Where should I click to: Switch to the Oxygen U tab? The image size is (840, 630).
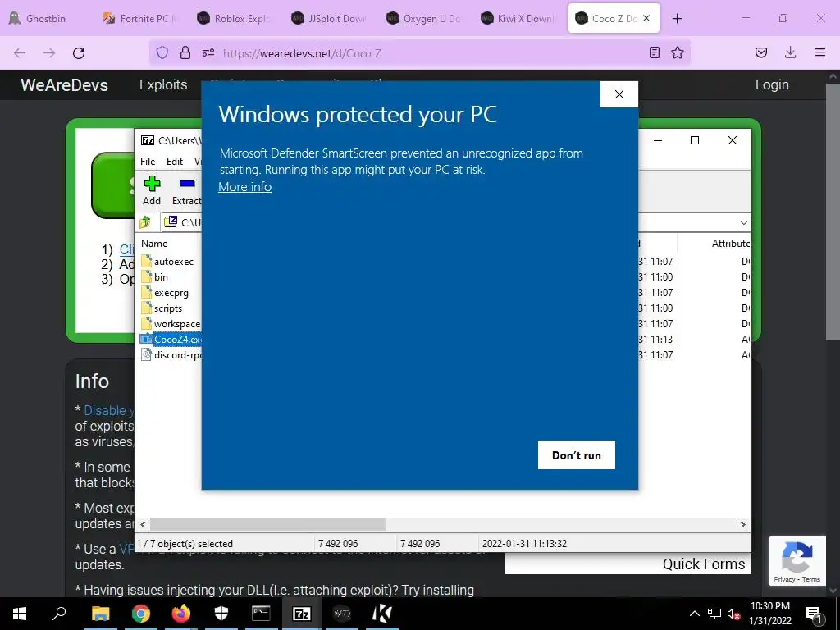(x=423, y=18)
